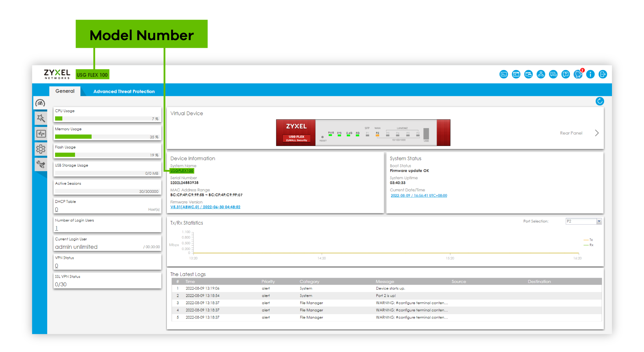Screen dimensions: 644x352
Task: Click 'File Manager' category in log row 4
Action: [x=311, y=310]
